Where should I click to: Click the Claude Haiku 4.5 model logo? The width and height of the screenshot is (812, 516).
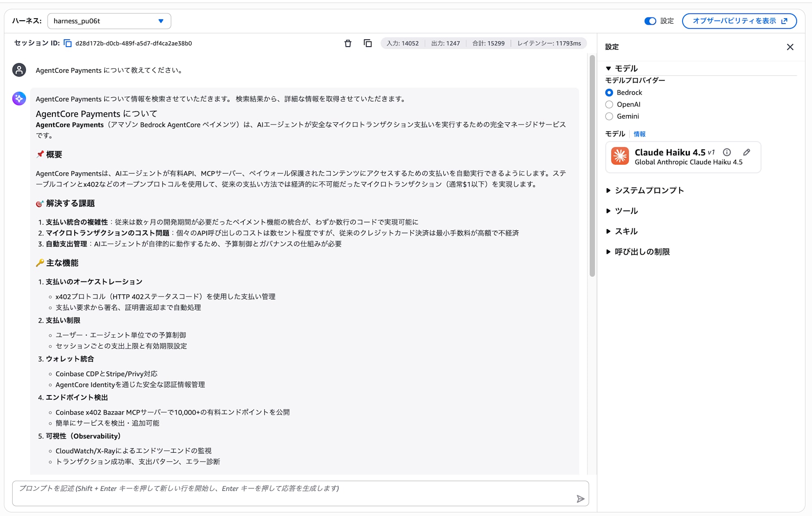[620, 156]
